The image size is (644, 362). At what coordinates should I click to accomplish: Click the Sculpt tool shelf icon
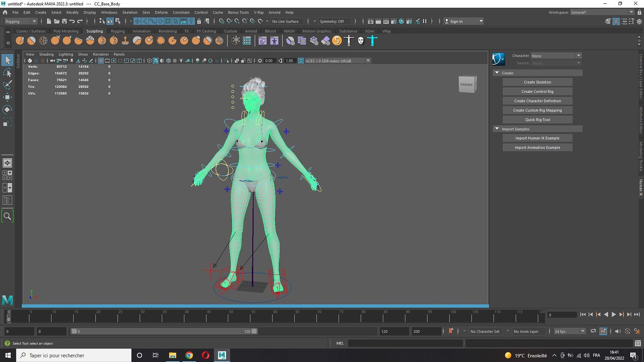(x=20, y=41)
